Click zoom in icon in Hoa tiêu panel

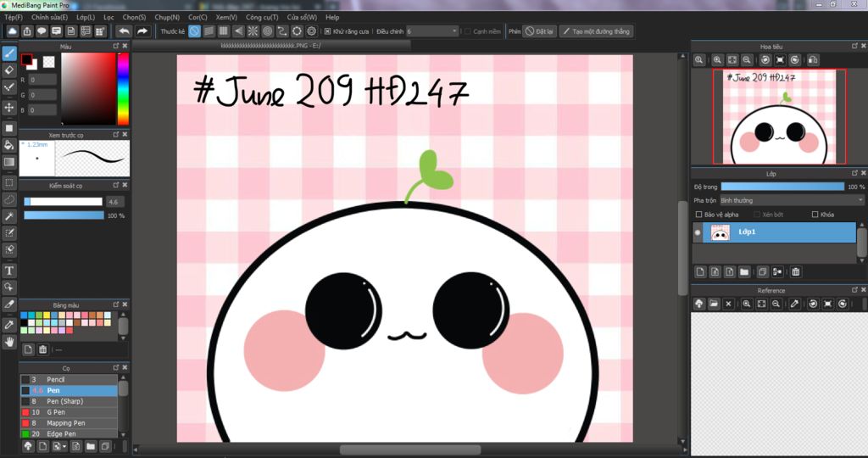click(x=717, y=60)
